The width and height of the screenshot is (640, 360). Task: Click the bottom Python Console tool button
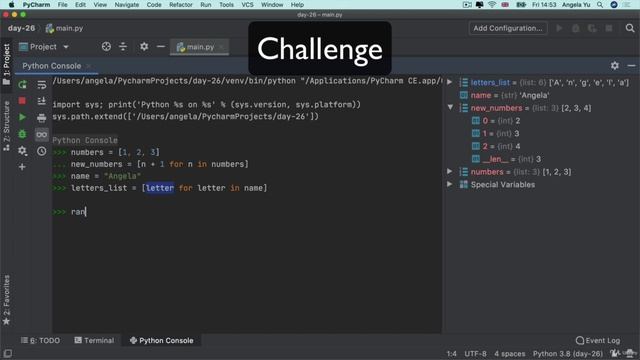coord(162,340)
